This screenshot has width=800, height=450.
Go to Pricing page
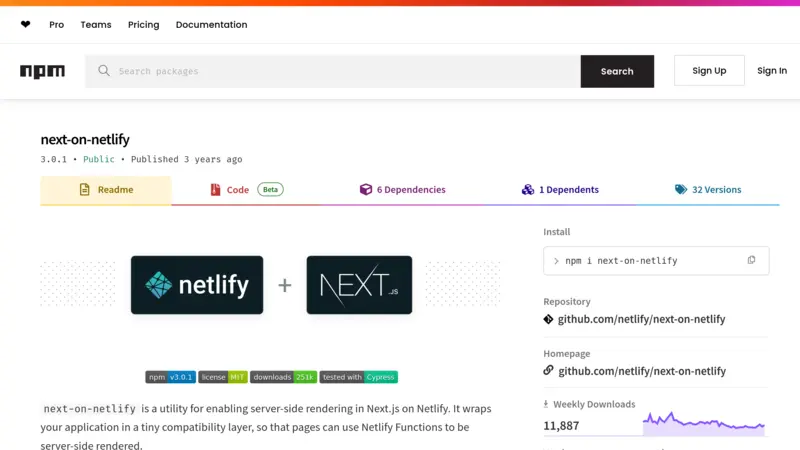[143, 24]
